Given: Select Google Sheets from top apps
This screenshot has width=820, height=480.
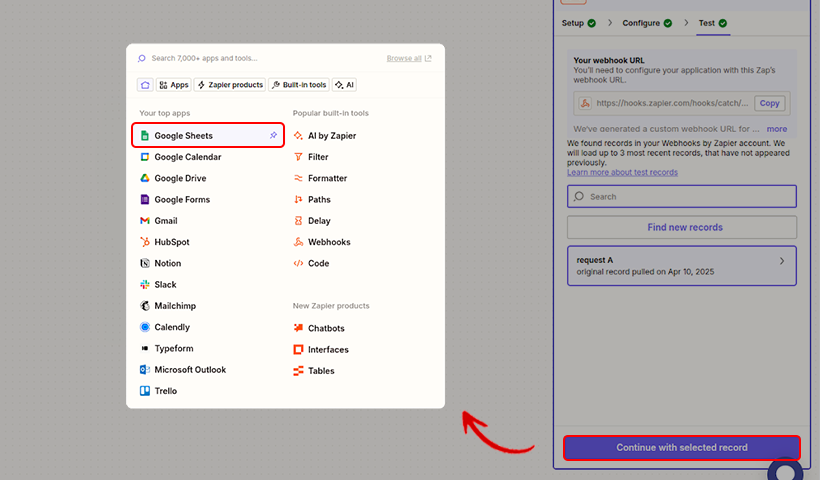Looking at the screenshot, I should tap(208, 135).
